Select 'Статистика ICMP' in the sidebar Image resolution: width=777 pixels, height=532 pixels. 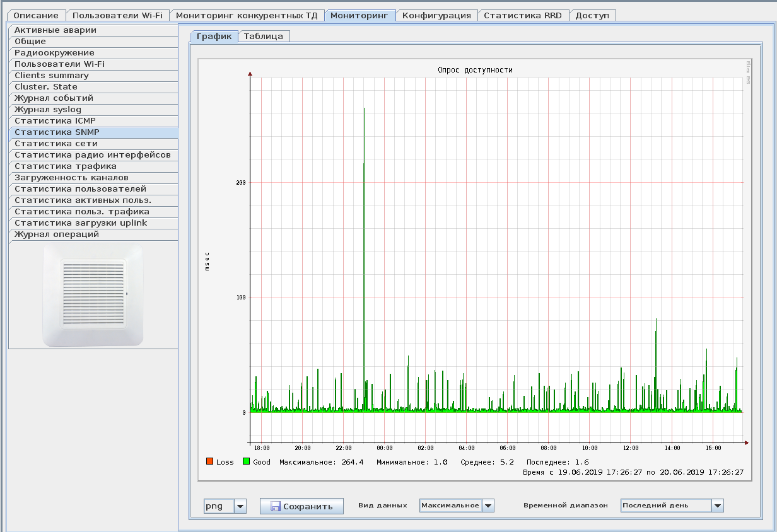[x=56, y=121]
